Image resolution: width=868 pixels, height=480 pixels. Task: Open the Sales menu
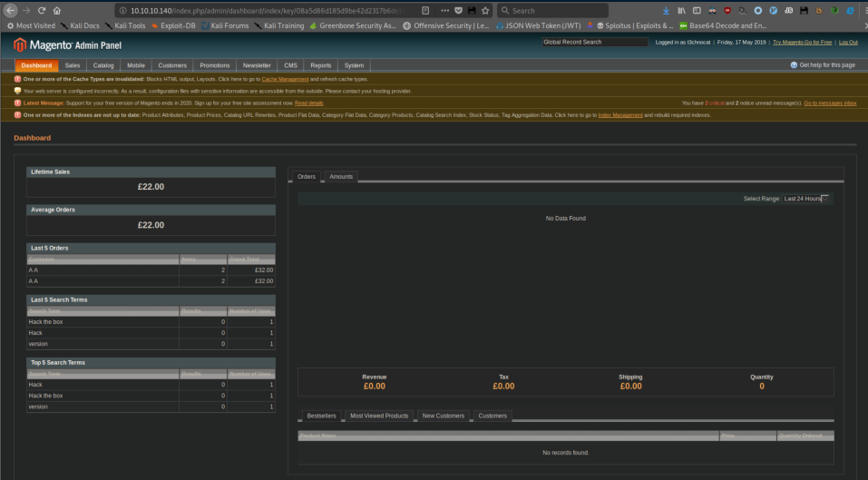73,65
